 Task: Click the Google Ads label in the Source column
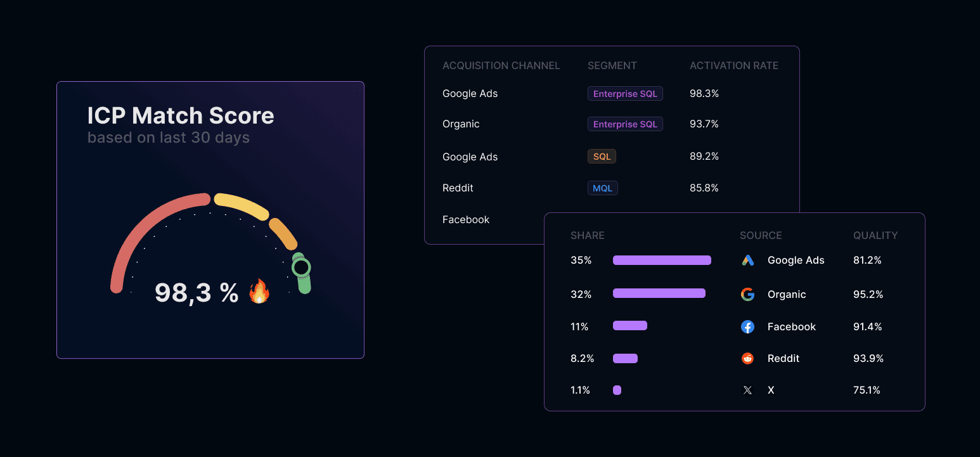click(x=796, y=261)
